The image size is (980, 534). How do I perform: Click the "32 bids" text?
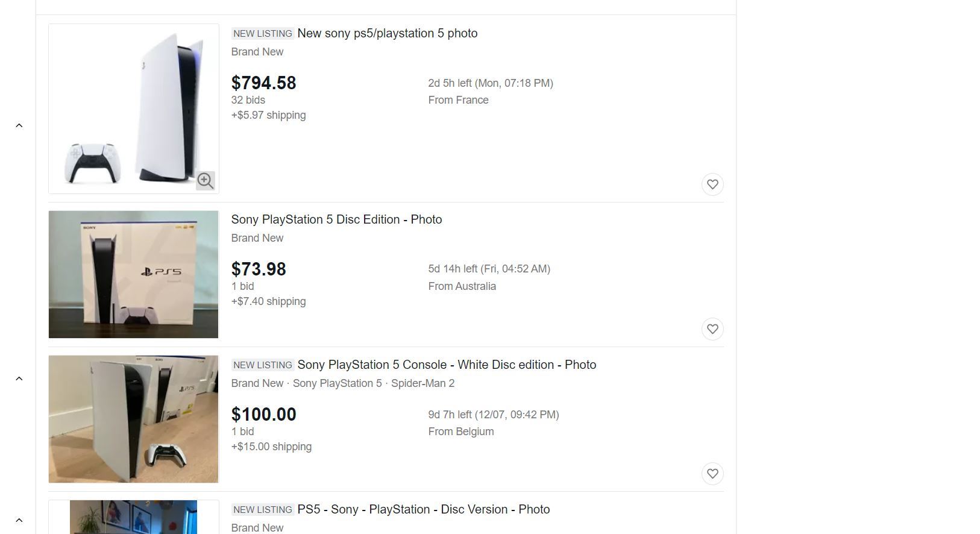point(248,100)
